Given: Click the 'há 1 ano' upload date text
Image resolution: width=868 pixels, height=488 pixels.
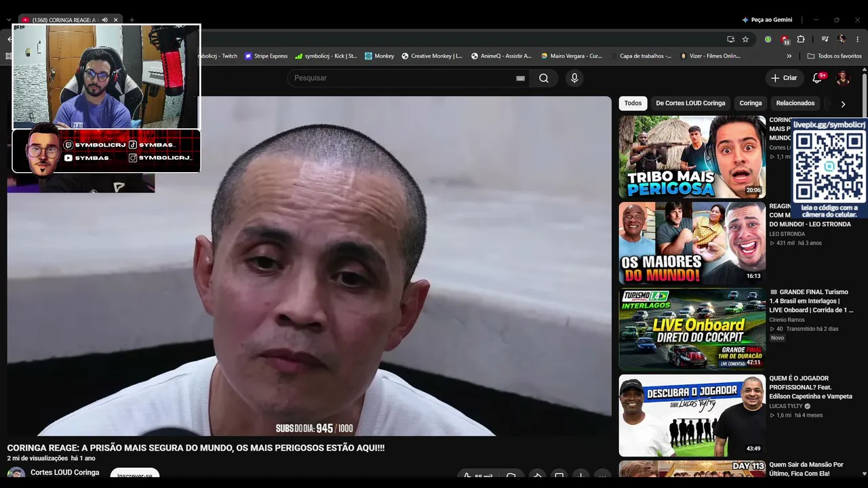Looking at the screenshot, I should tap(83, 458).
